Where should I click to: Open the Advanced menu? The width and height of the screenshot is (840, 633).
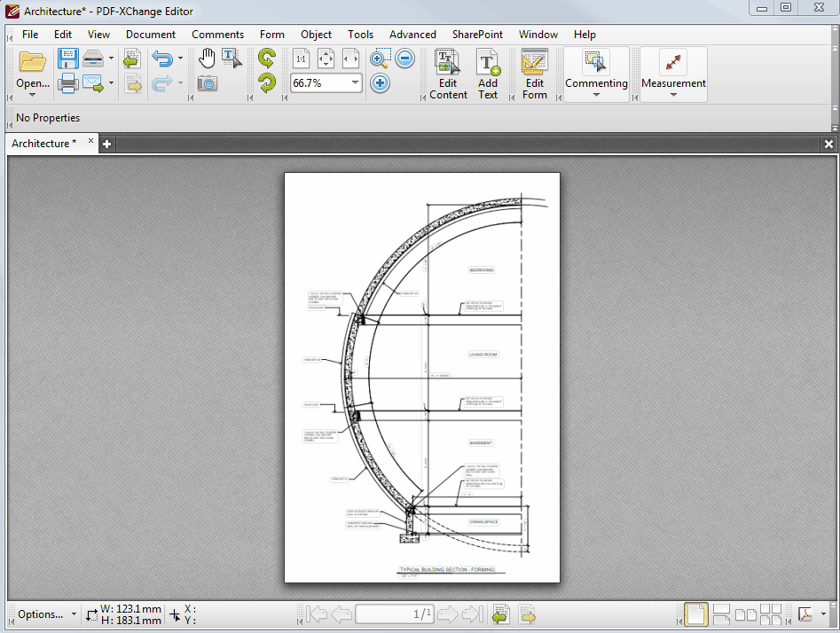point(412,35)
